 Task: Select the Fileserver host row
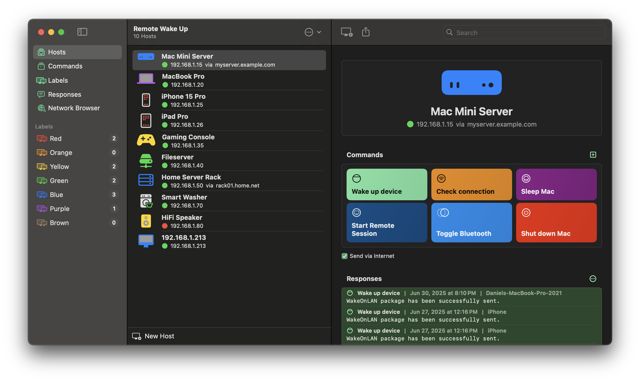click(229, 161)
